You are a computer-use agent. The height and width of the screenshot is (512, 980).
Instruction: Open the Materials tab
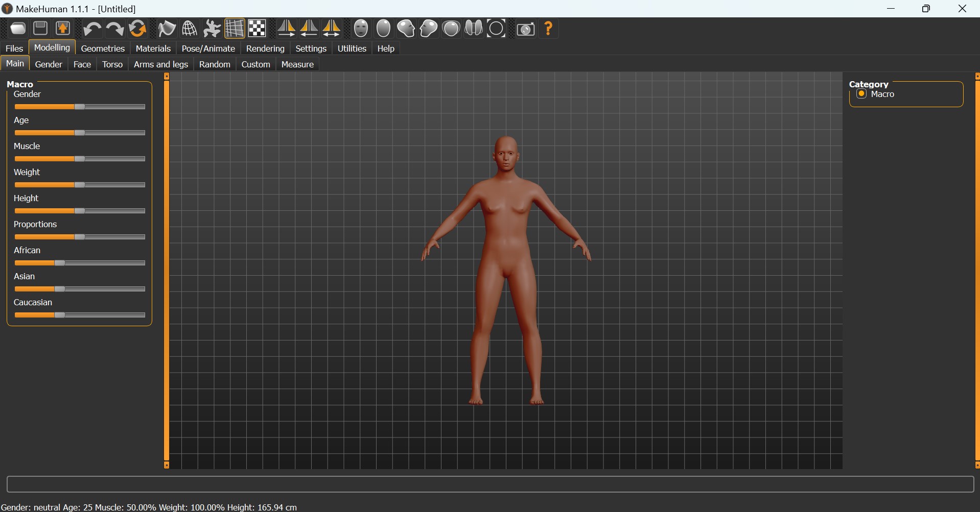[x=153, y=48]
